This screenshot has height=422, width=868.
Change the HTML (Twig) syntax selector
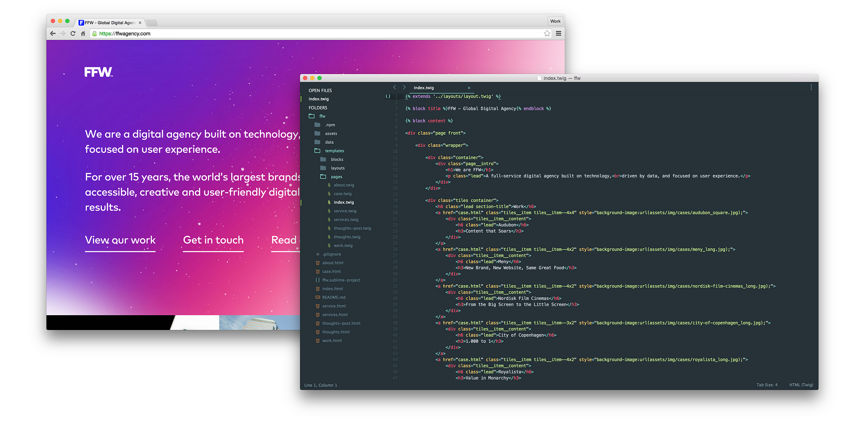(801, 385)
